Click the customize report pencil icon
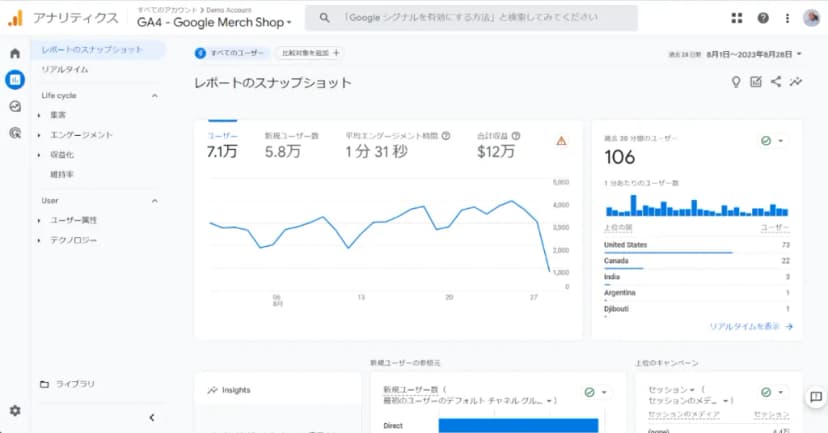Screen dimensions: 828x433 (756, 81)
